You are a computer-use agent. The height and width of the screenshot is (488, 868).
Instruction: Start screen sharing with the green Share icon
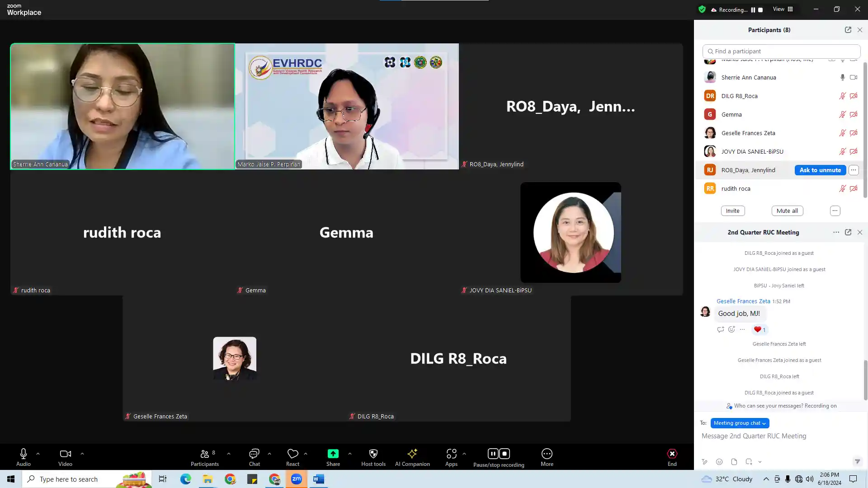point(333,454)
